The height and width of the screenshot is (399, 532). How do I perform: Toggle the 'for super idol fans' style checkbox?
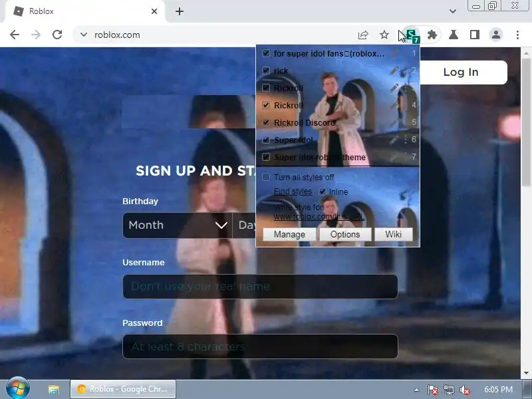click(x=266, y=53)
